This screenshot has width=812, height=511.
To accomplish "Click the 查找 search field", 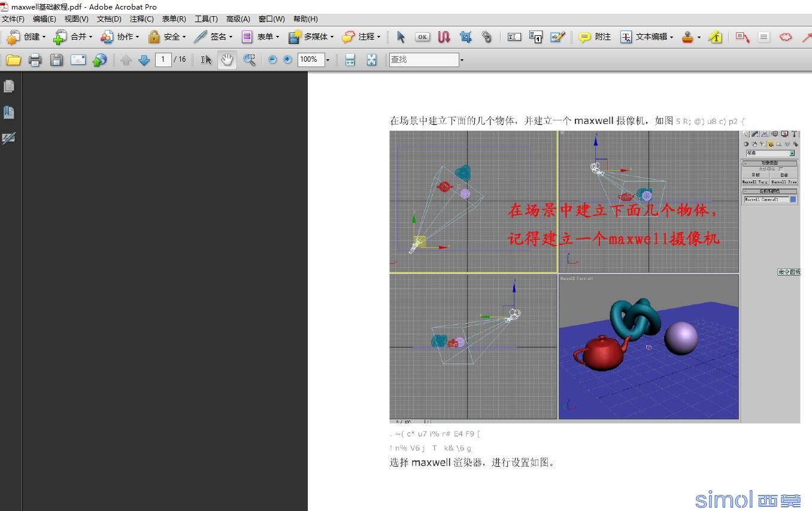I will 424,60.
